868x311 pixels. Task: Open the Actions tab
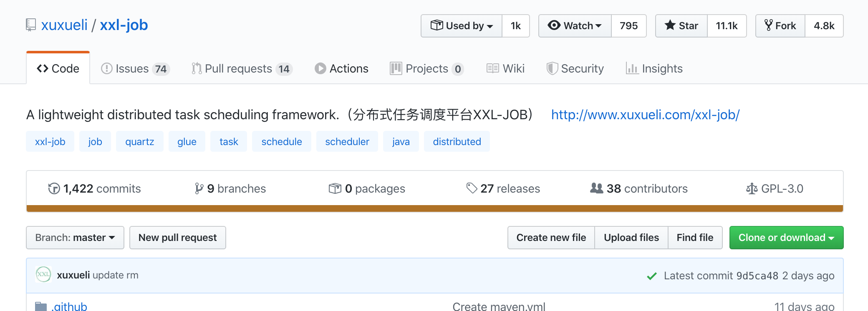tap(341, 68)
